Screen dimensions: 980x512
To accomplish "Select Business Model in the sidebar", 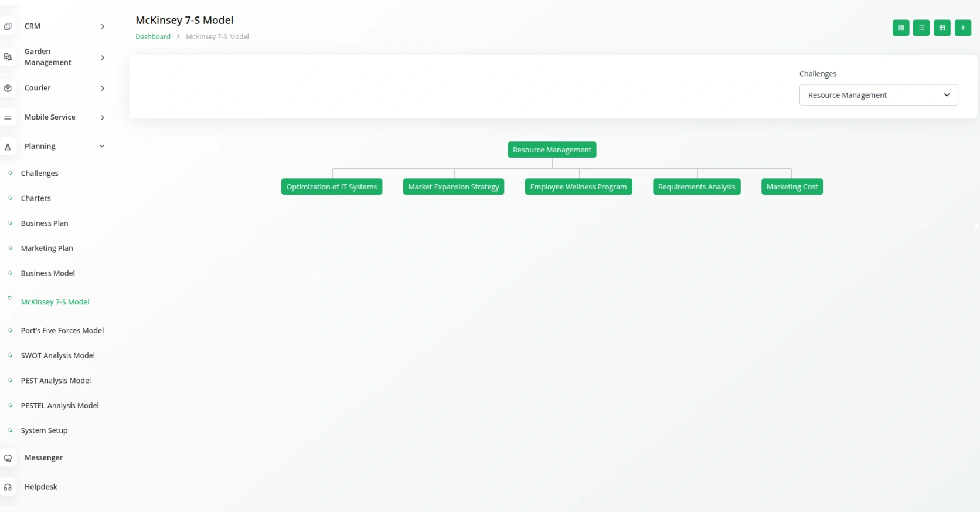I will (x=48, y=273).
